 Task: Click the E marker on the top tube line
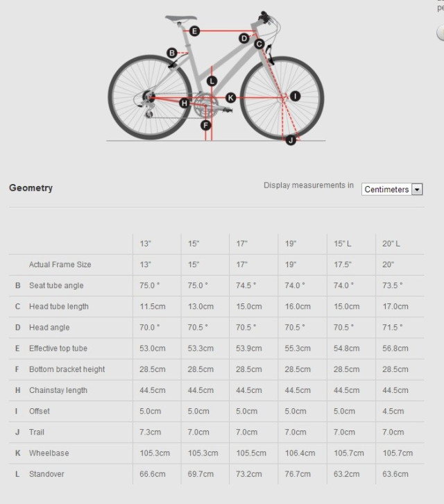194,31
